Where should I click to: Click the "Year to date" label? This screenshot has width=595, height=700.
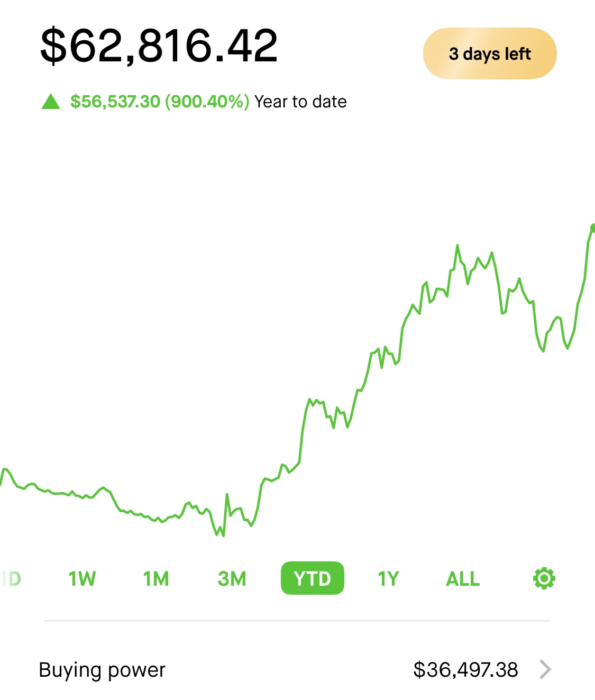300,101
